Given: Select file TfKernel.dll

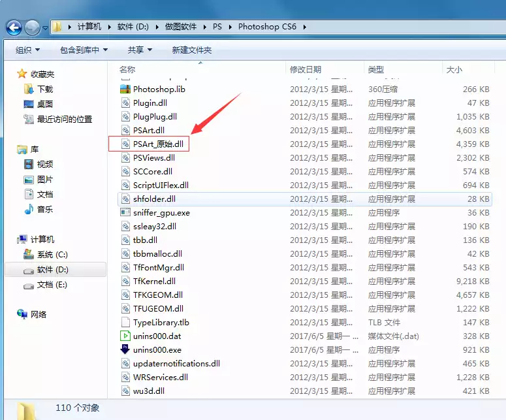Looking at the screenshot, I should [x=154, y=281].
